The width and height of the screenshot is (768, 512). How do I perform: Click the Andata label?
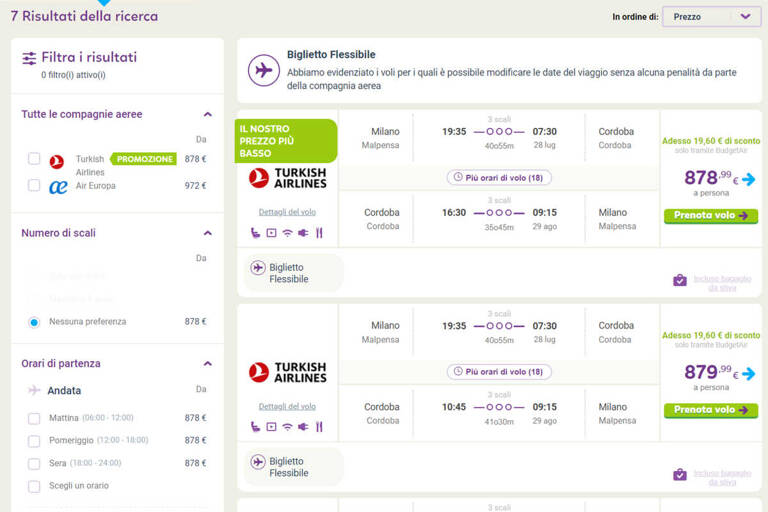click(x=64, y=390)
